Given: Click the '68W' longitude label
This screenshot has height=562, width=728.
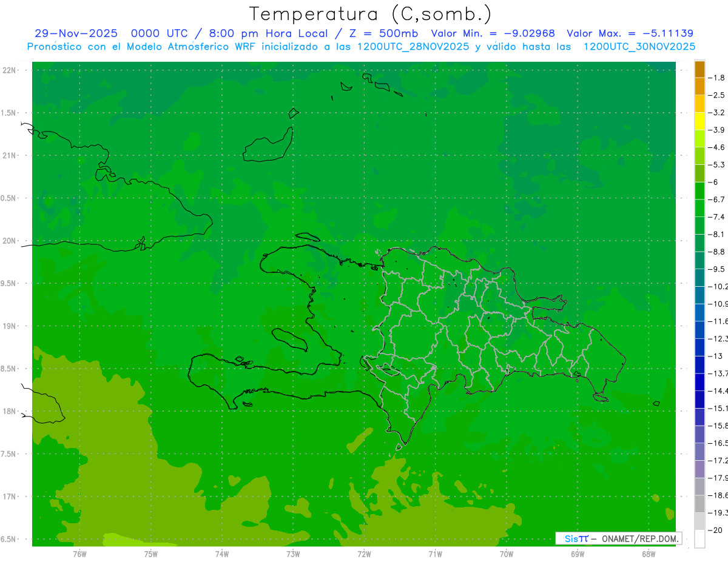Looking at the screenshot, I should click(649, 554).
